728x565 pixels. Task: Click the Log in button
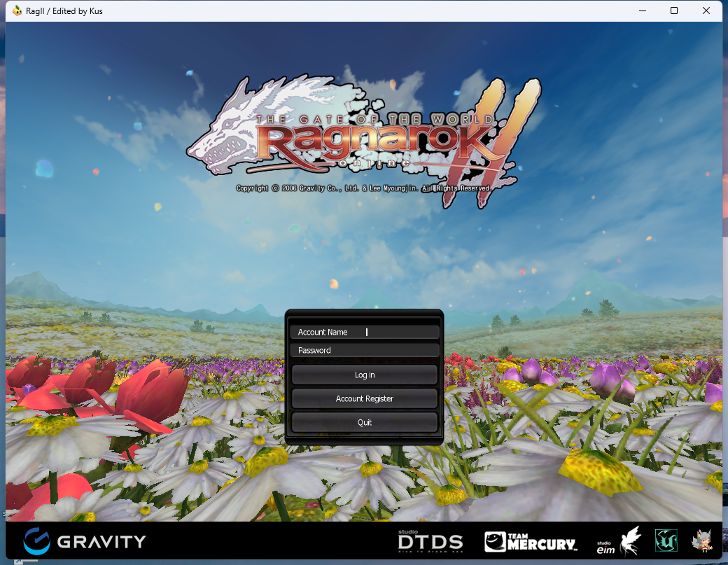coord(365,375)
